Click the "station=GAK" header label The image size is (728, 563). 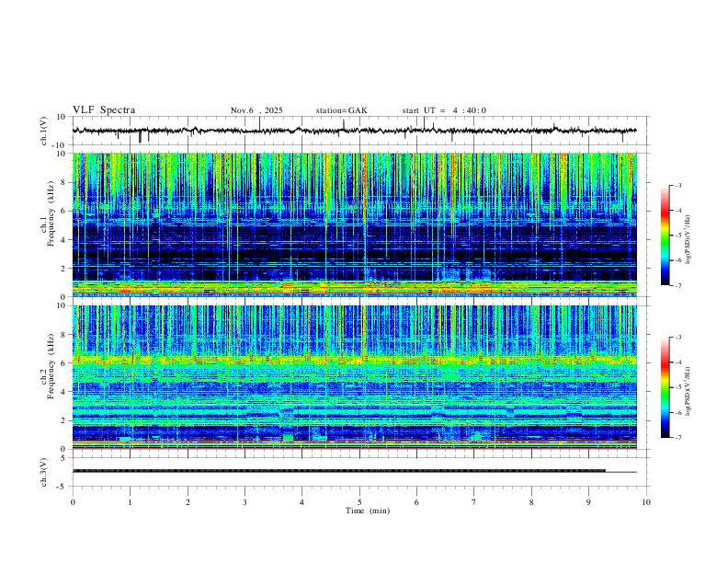(x=342, y=110)
